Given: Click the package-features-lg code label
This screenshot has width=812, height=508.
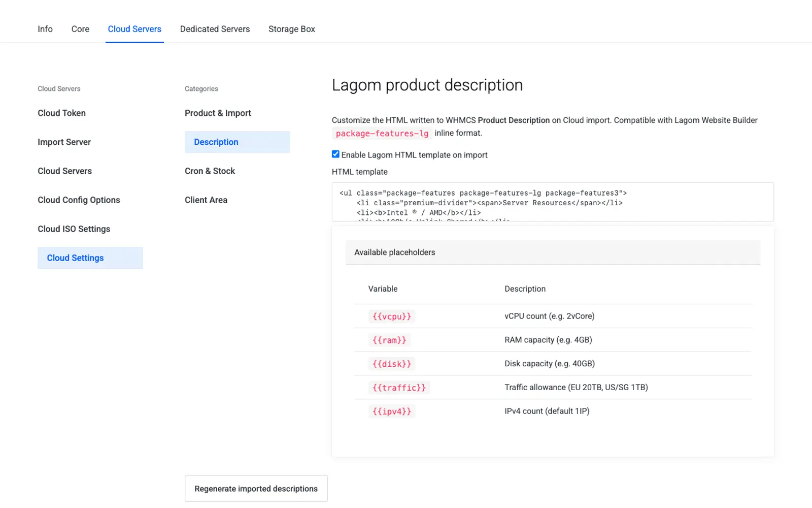Looking at the screenshot, I should tap(382, 134).
